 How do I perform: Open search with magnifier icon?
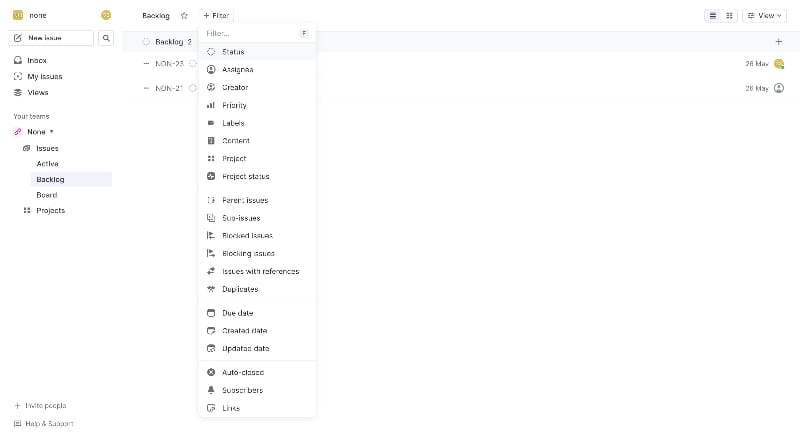106,38
